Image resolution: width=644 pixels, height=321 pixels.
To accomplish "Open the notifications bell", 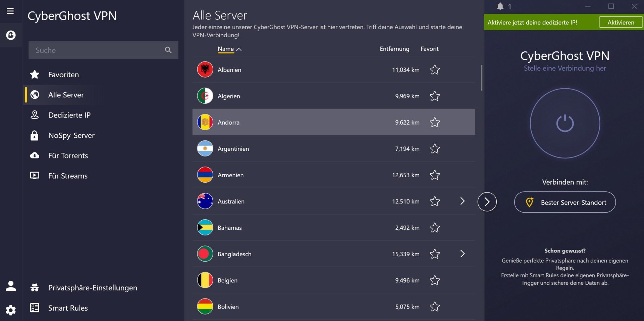I will click(x=500, y=6).
